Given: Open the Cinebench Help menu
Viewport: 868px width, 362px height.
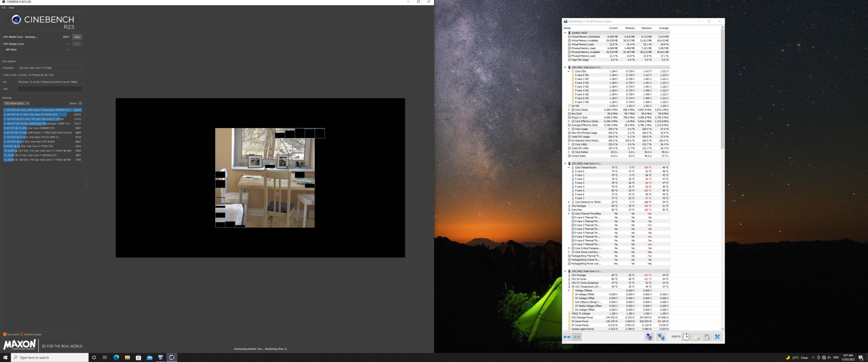Looking at the screenshot, I should pos(11,8).
